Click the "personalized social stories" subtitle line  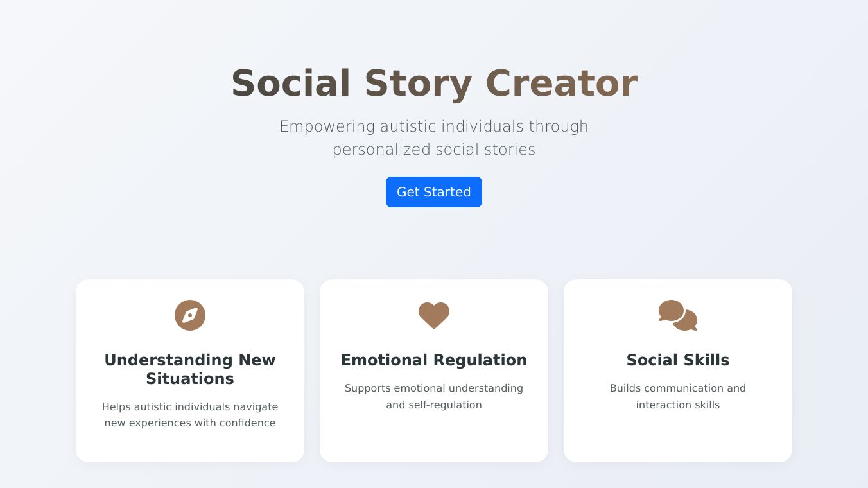pyautogui.click(x=434, y=150)
